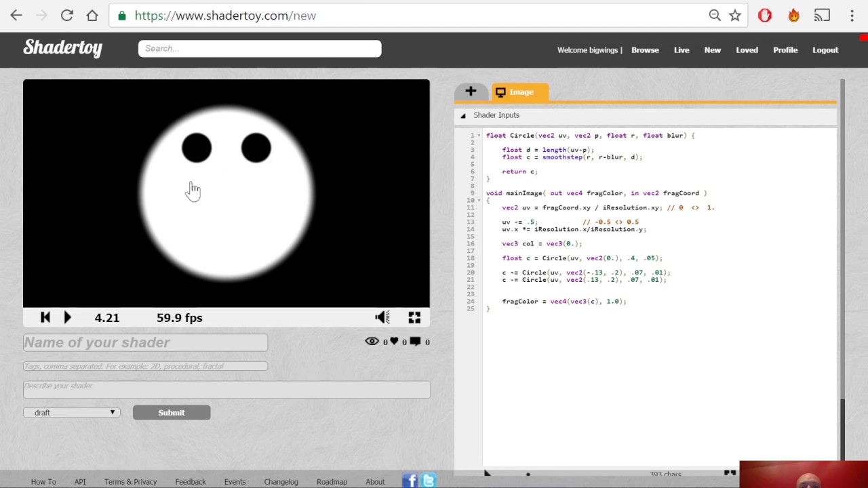Mute the shader audio with the speaker icon

coord(382,317)
